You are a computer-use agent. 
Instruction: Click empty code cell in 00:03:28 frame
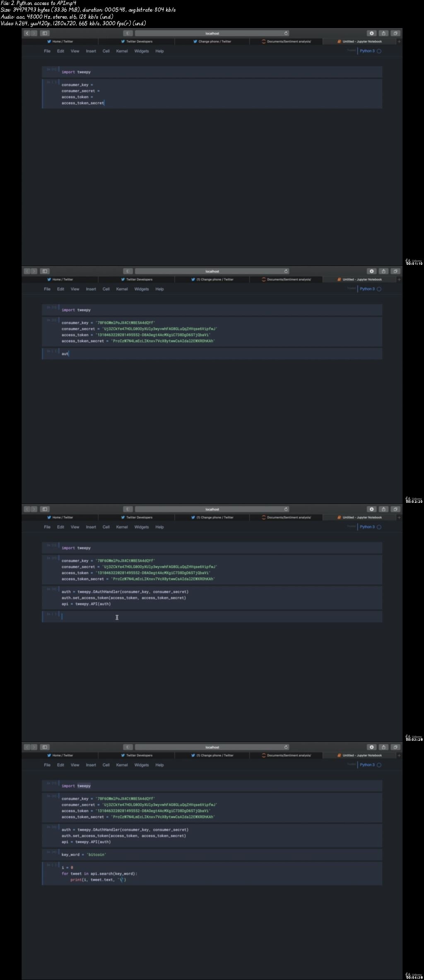(212, 617)
